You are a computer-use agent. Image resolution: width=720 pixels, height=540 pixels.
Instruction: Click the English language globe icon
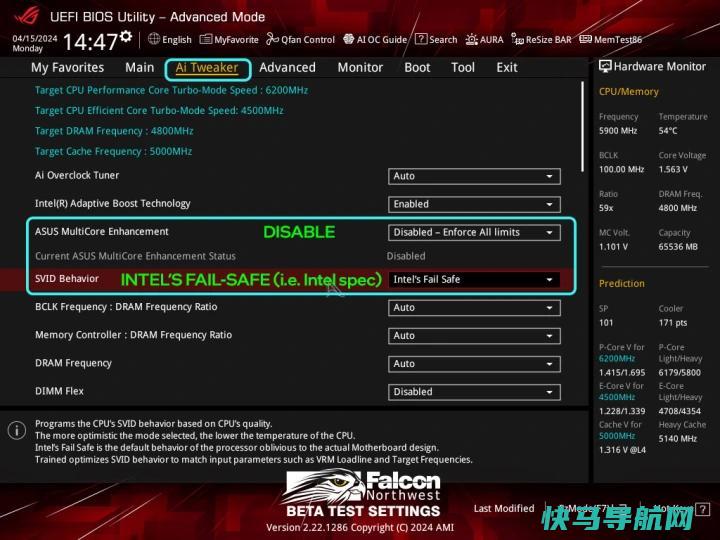[x=154, y=39]
